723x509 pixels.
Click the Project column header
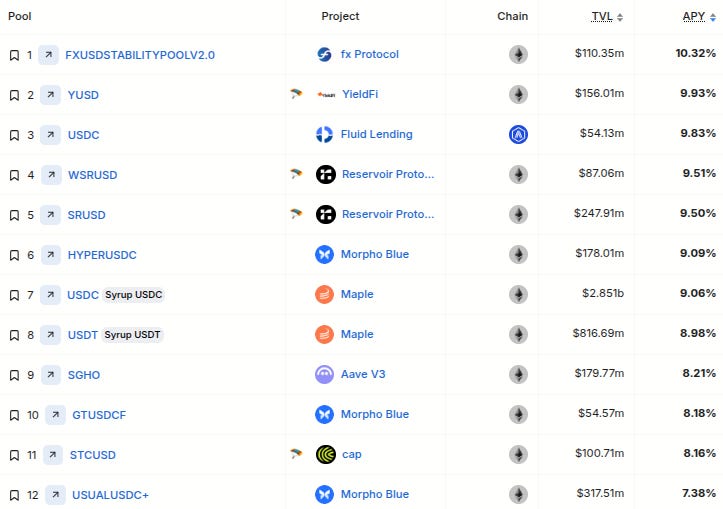(340, 16)
